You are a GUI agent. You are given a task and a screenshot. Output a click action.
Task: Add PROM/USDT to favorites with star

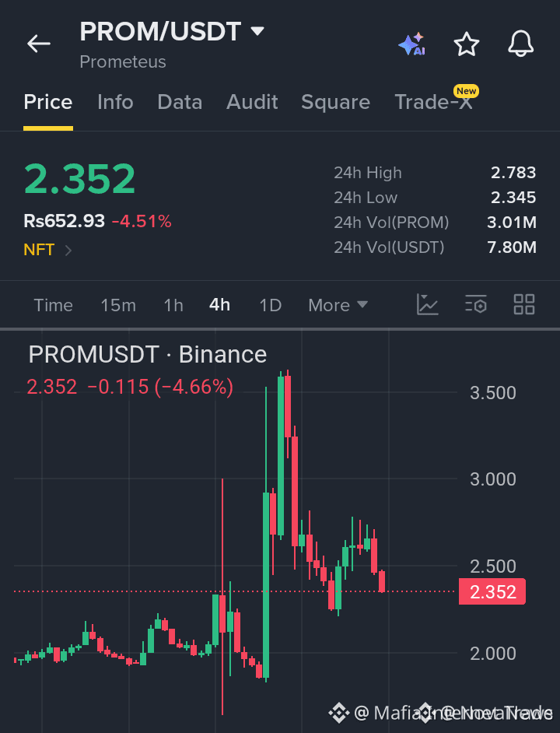[467, 44]
